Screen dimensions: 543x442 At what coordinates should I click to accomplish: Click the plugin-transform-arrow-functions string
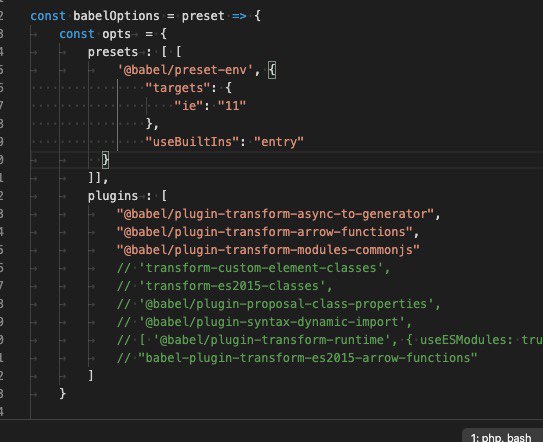[x=265, y=232]
